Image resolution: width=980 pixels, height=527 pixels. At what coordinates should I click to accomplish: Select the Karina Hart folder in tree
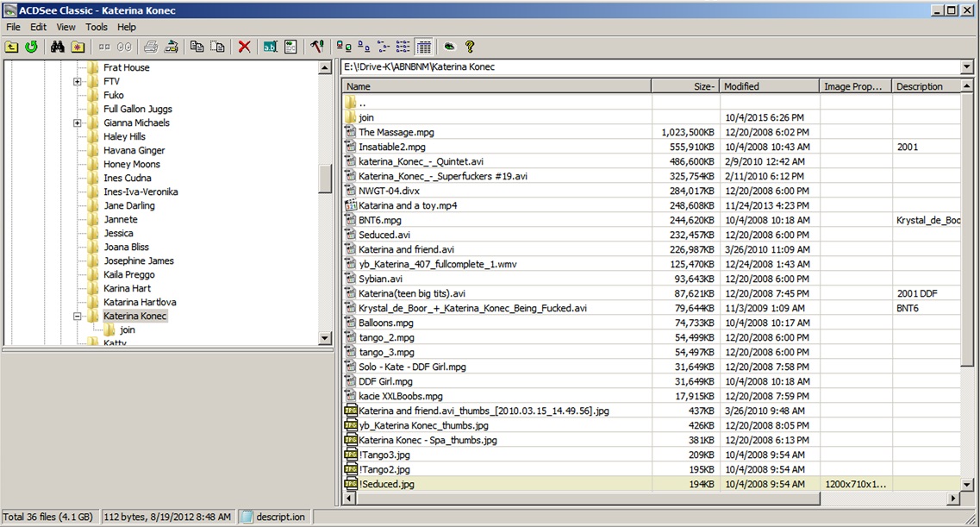point(127,288)
